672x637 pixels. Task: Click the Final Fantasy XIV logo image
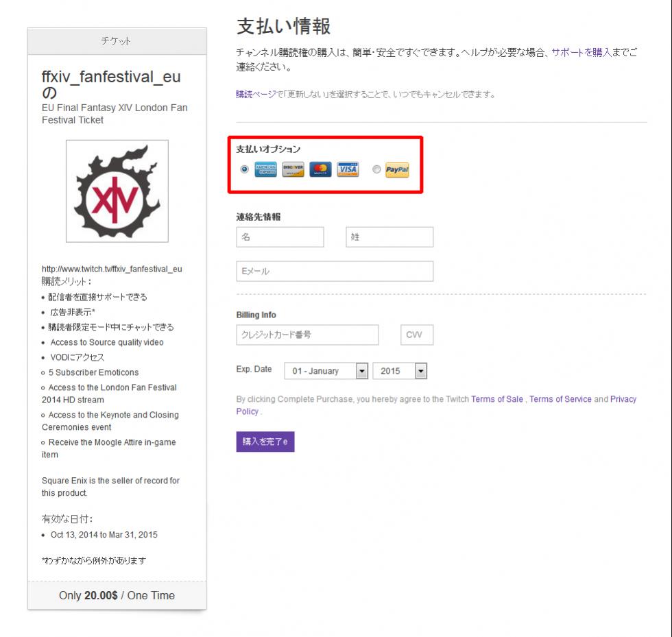point(117,191)
